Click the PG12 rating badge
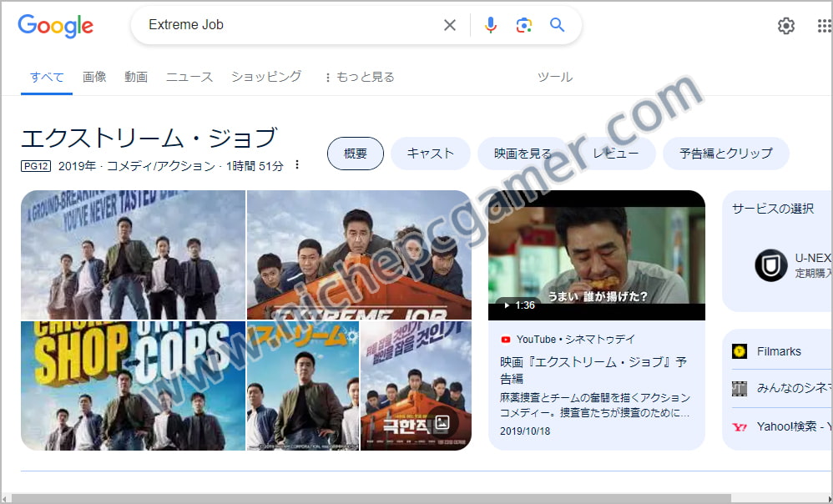833x504 pixels. click(x=36, y=166)
